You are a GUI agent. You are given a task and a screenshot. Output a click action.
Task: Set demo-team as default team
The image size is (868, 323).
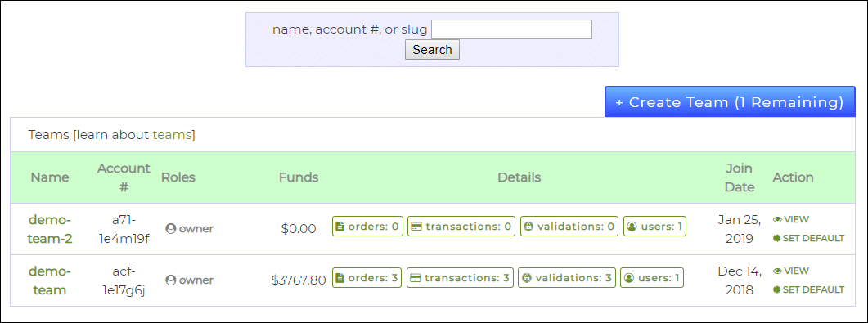[x=809, y=289]
